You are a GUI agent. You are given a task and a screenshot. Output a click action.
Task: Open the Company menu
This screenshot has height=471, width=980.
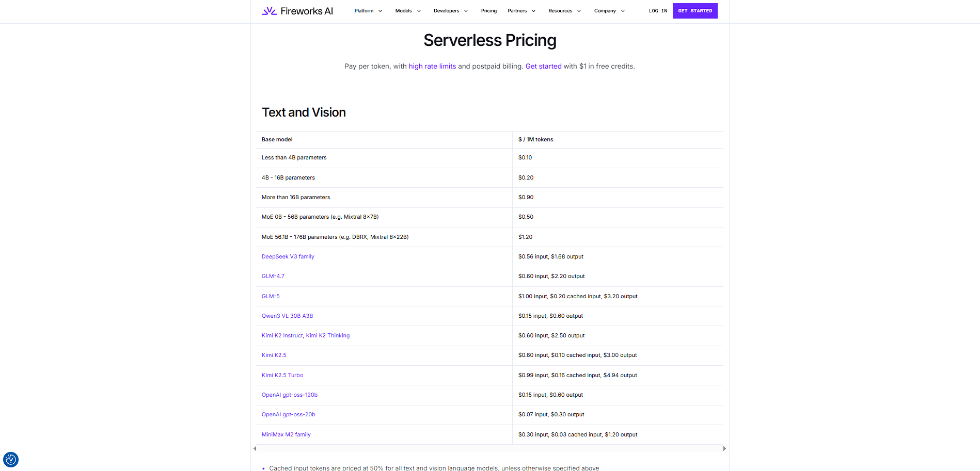point(609,11)
